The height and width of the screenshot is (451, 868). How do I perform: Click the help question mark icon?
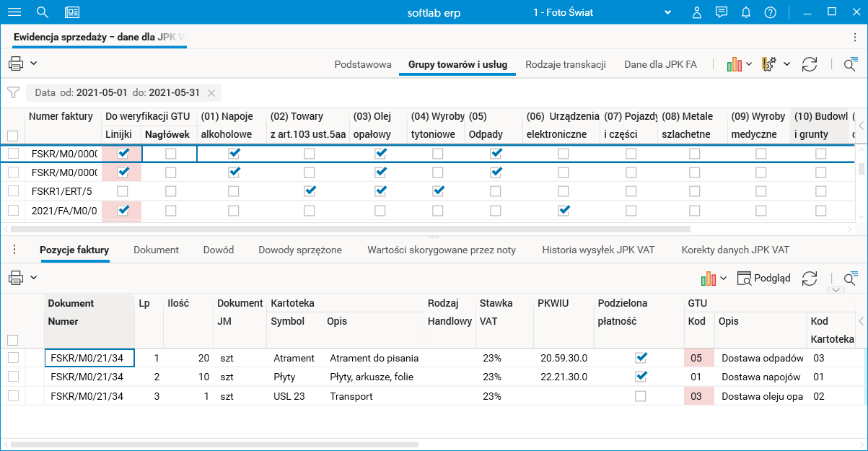click(770, 12)
